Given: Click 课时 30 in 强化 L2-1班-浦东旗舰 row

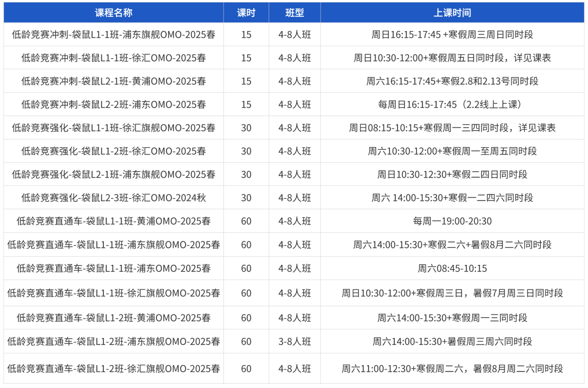Looking at the screenshot, I should [x=246, y=174].
